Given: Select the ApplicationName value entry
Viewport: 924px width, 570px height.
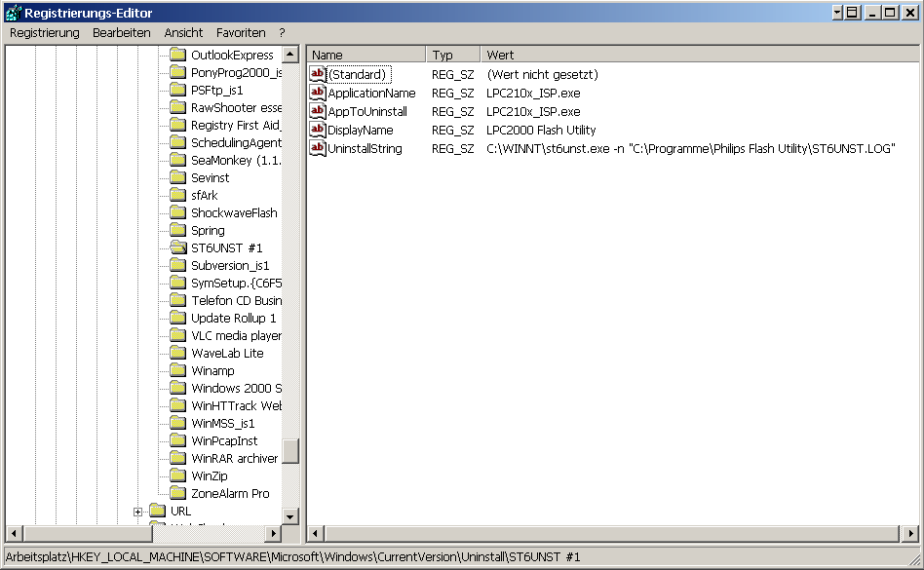Looking at the screenshot, I should (371, 93).
